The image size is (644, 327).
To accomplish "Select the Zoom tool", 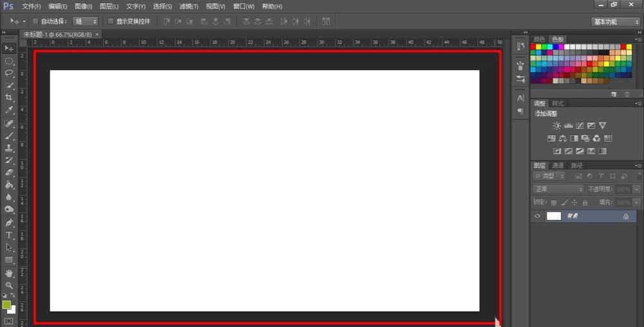I will coord(9,285).
